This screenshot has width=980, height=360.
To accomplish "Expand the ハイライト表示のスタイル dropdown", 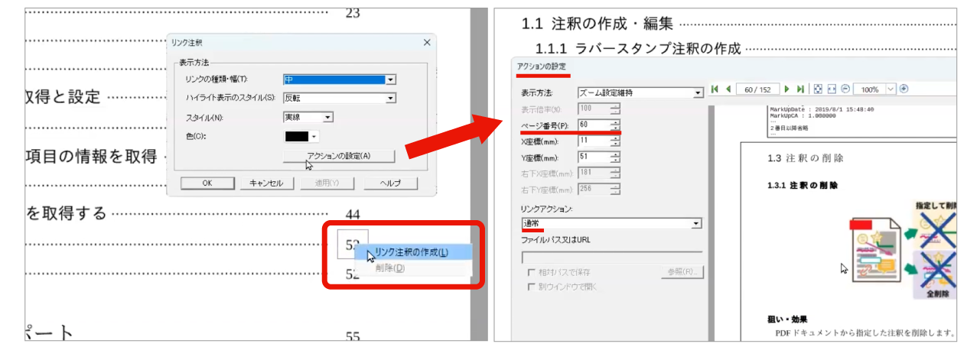I will pos(390,98).
